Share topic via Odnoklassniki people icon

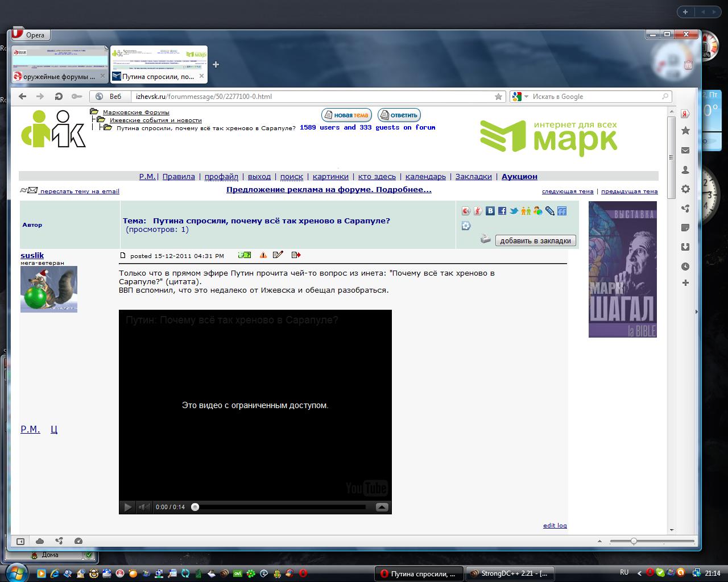(x=526, y=211)
